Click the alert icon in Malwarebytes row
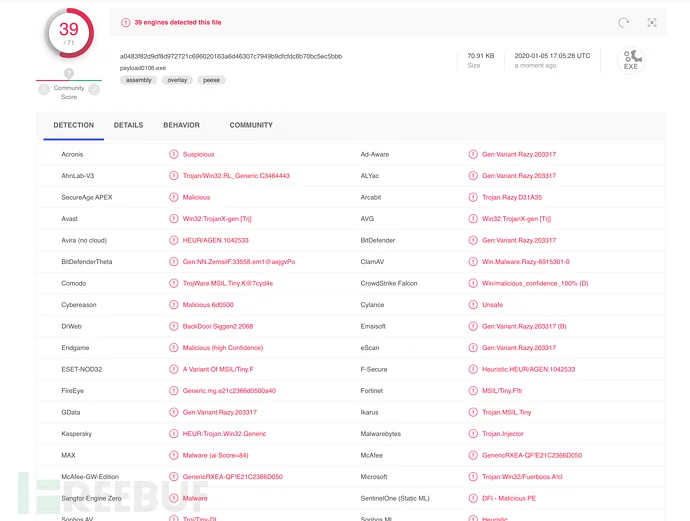690x521 pixels. click(473, 433)
